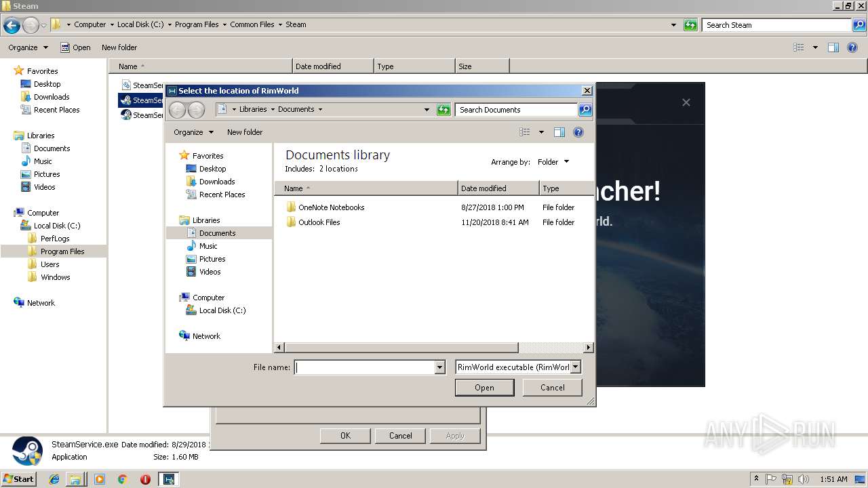The height and width of the screenshot is (488, 868).
Task: Click OK in the background settings window
Action: point(345,436)
